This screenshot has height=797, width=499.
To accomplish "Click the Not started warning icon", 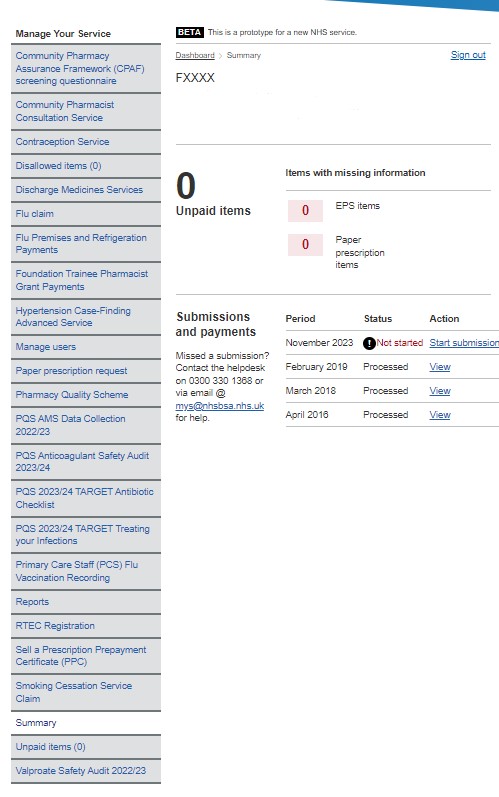I will (x=369, y=343).
